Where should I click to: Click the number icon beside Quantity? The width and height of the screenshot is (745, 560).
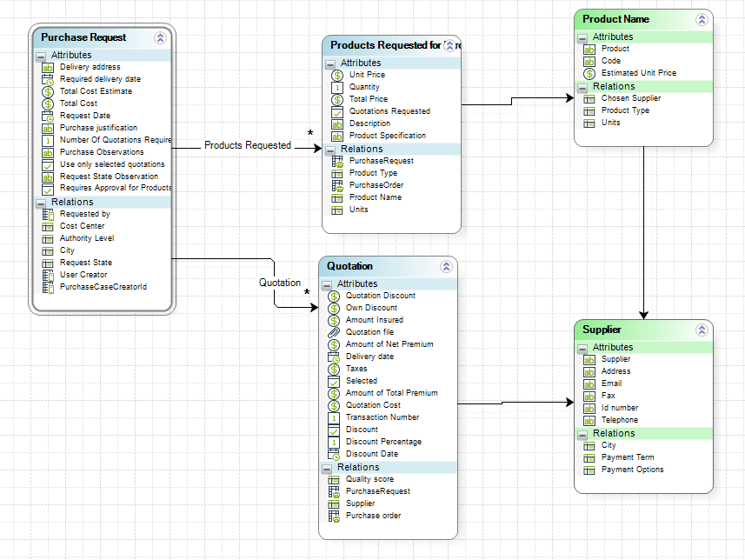(x=337, y=87)
